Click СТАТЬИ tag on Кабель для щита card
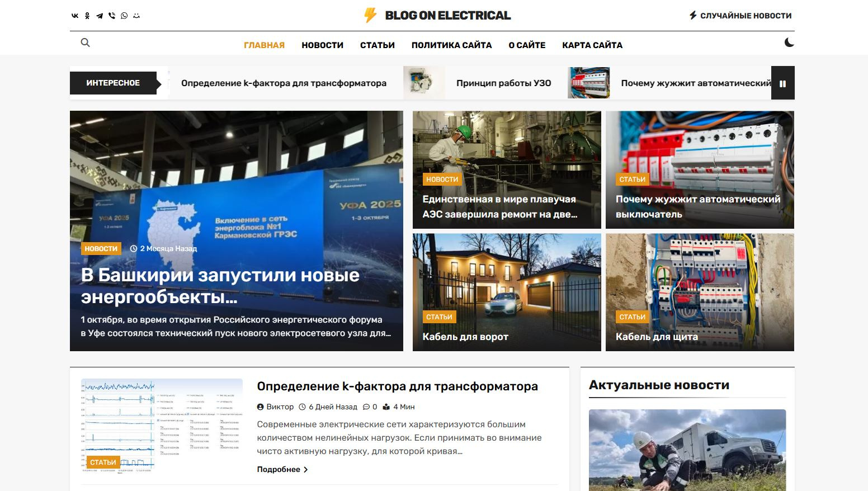The image size is (868, 491). [x=633, y=317]
